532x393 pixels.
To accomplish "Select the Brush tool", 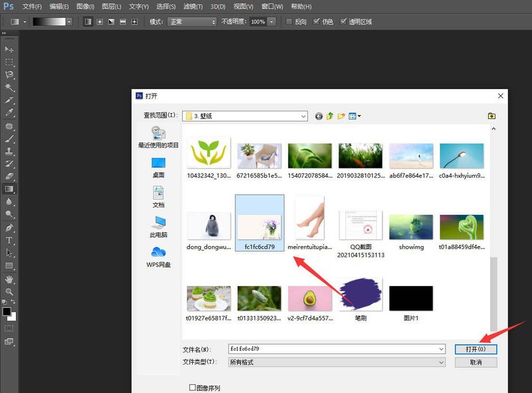I will [9, 139].
